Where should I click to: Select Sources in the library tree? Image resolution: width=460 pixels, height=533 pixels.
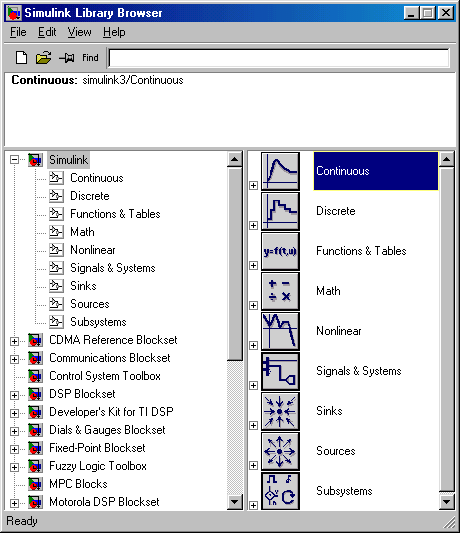click(90, 304)
